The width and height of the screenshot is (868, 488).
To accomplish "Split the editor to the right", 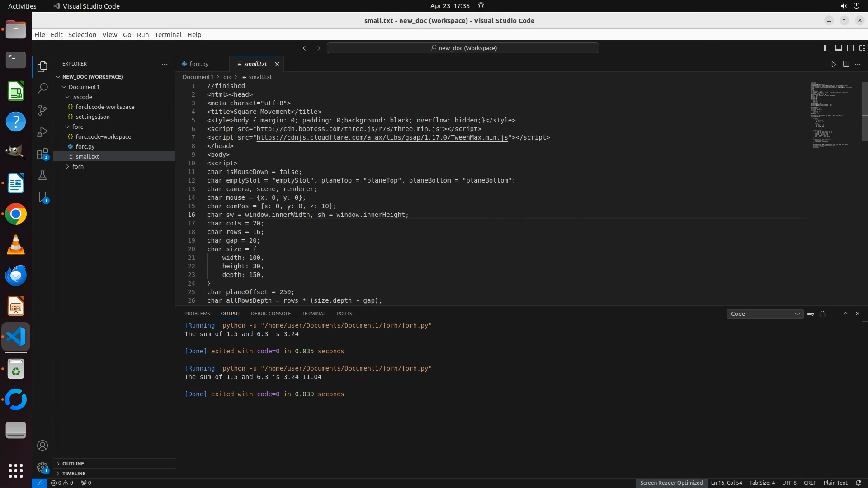I will pyautogui.click(x=846, y=64).
